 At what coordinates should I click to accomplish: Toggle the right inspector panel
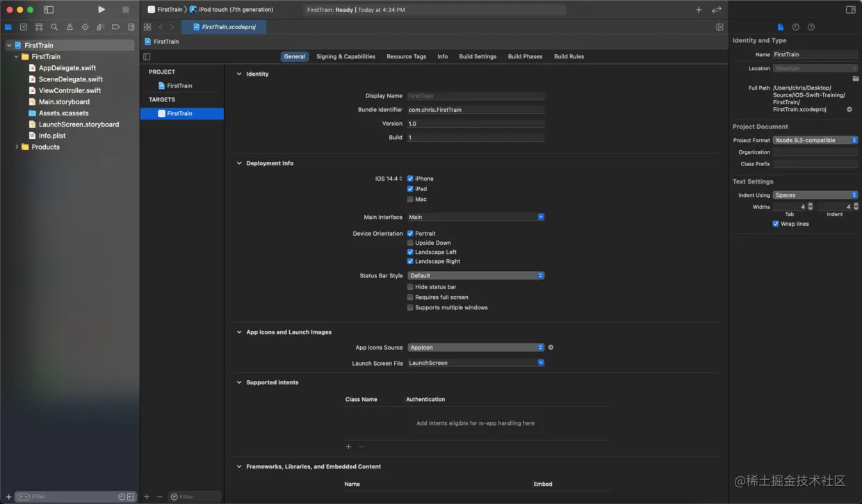[850, 10]
